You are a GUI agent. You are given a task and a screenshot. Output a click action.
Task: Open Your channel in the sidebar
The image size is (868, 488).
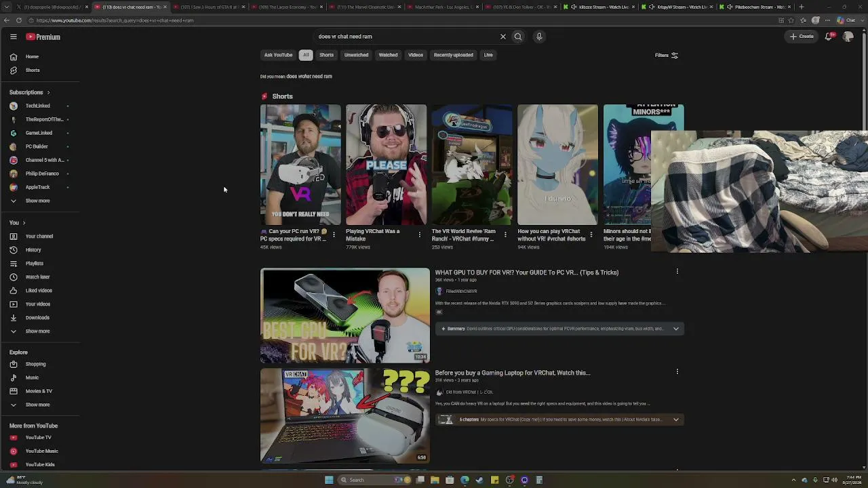[x=39, y=237]
